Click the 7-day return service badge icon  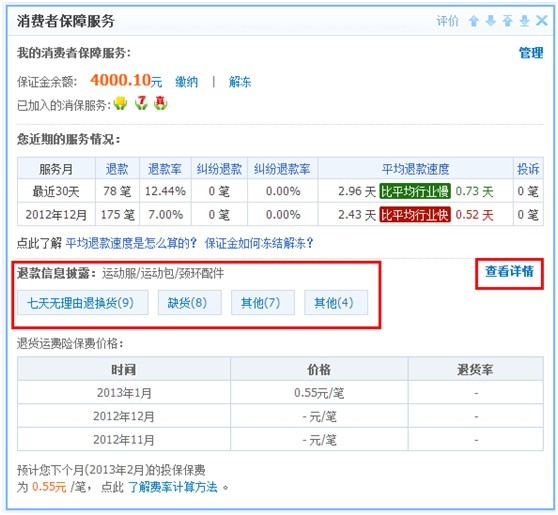(x=141, y=103)
